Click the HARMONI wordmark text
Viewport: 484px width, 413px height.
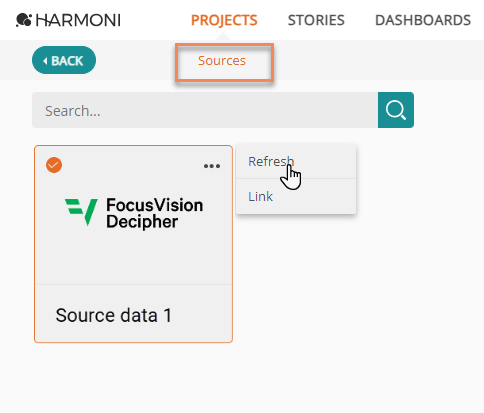point(78,20)
